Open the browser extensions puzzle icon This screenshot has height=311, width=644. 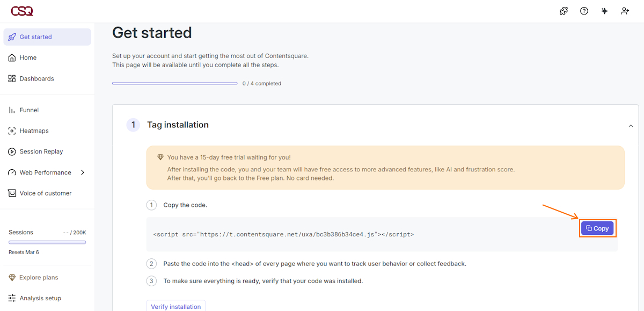563,11
